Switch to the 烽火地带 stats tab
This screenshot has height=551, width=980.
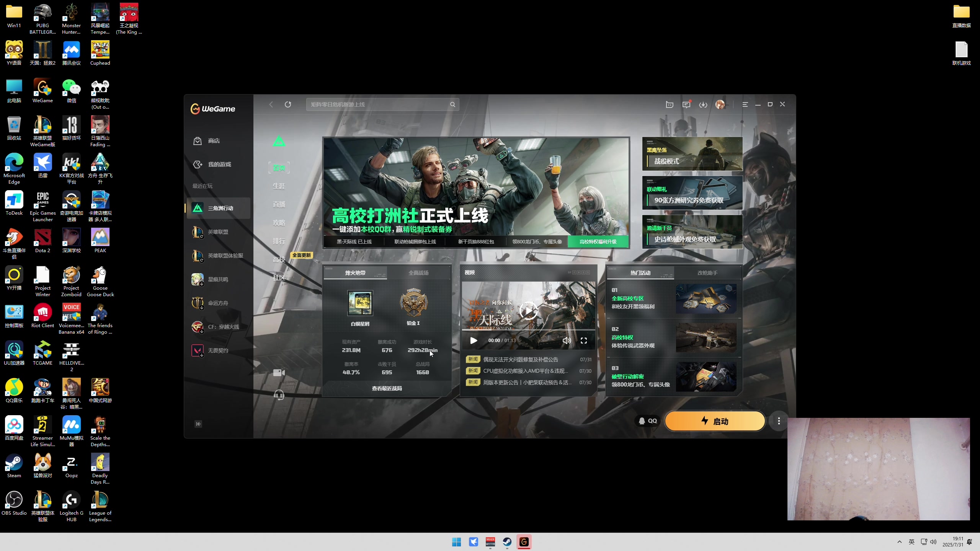point(355,273)
